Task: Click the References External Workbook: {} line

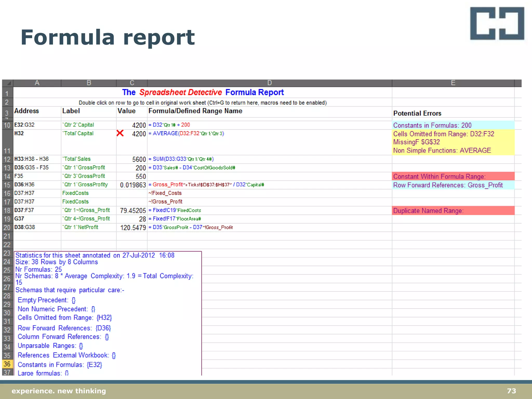Action: (67, 355)
